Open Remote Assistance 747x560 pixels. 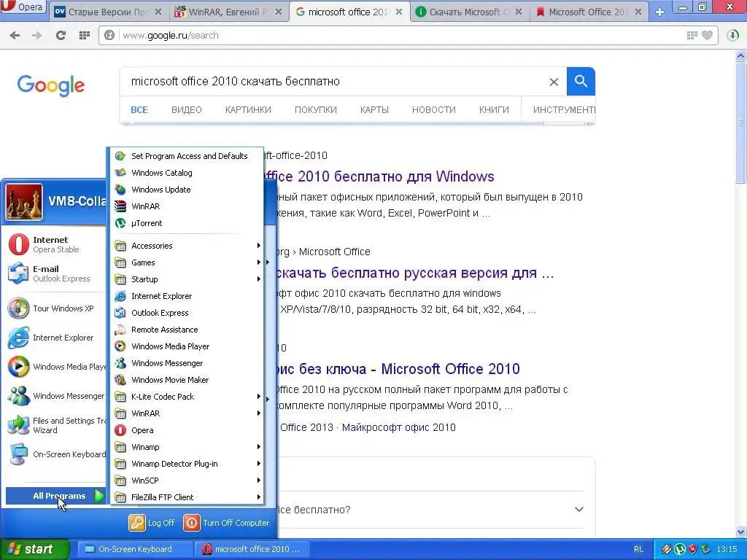[x=187, y=330]
